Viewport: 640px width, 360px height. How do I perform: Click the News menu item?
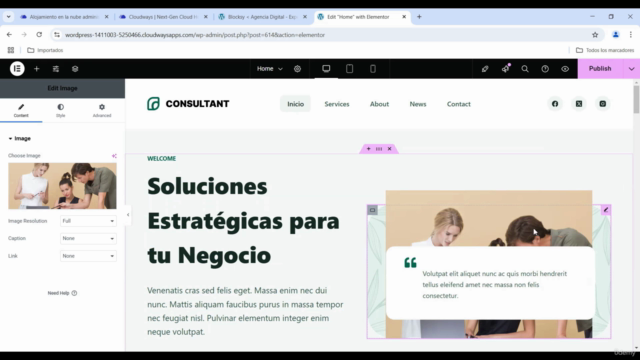(x=418, y=104)
